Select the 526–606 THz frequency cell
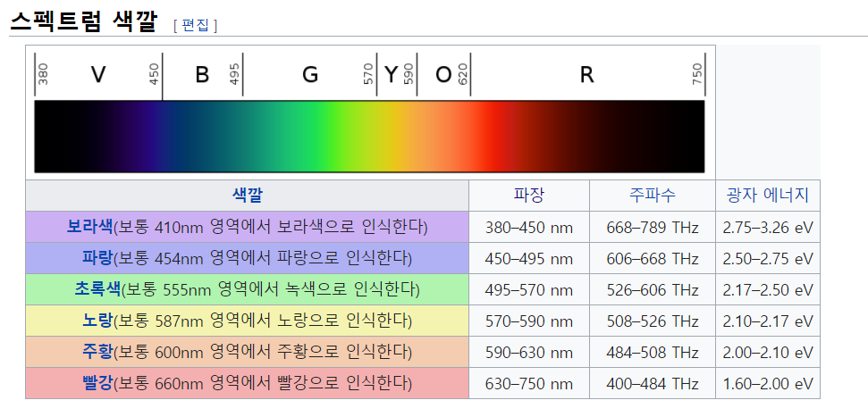 [652, 289]
